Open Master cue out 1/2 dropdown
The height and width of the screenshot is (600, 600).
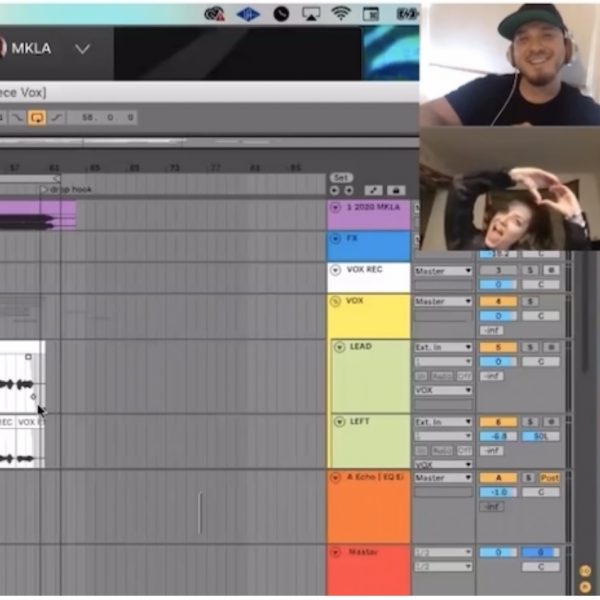point(443,552)
